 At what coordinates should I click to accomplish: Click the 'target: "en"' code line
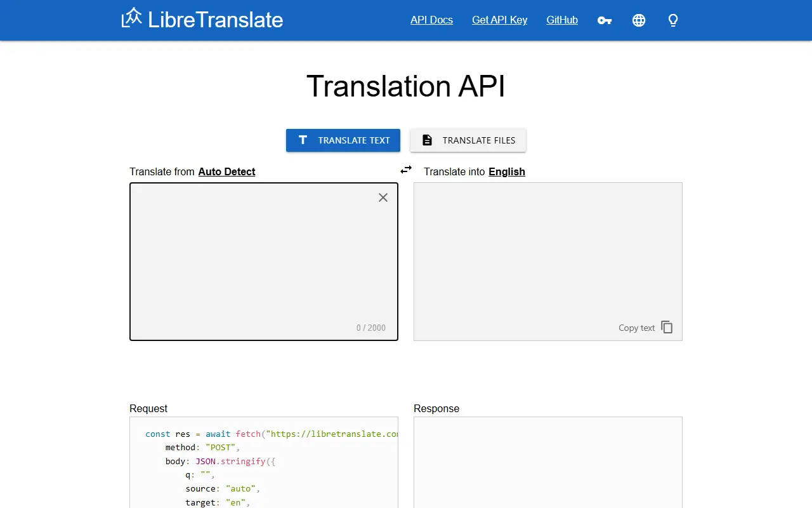click(x=218, y=503)
